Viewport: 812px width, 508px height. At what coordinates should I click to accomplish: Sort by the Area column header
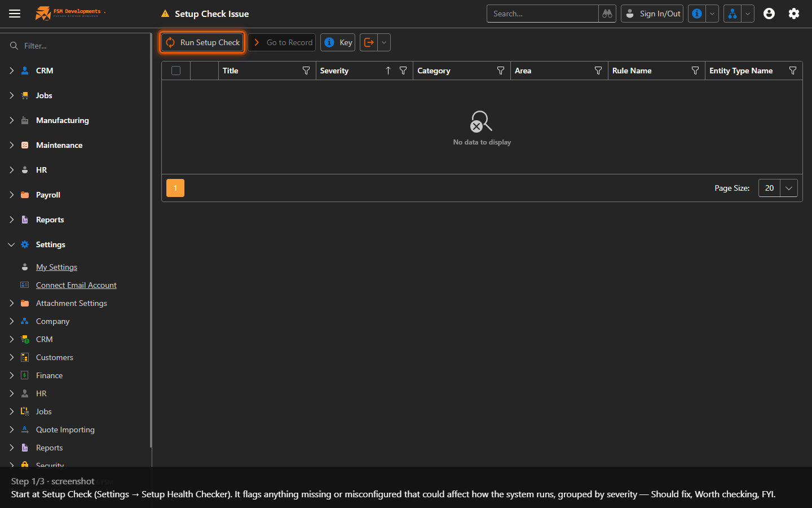click(523, 71)
